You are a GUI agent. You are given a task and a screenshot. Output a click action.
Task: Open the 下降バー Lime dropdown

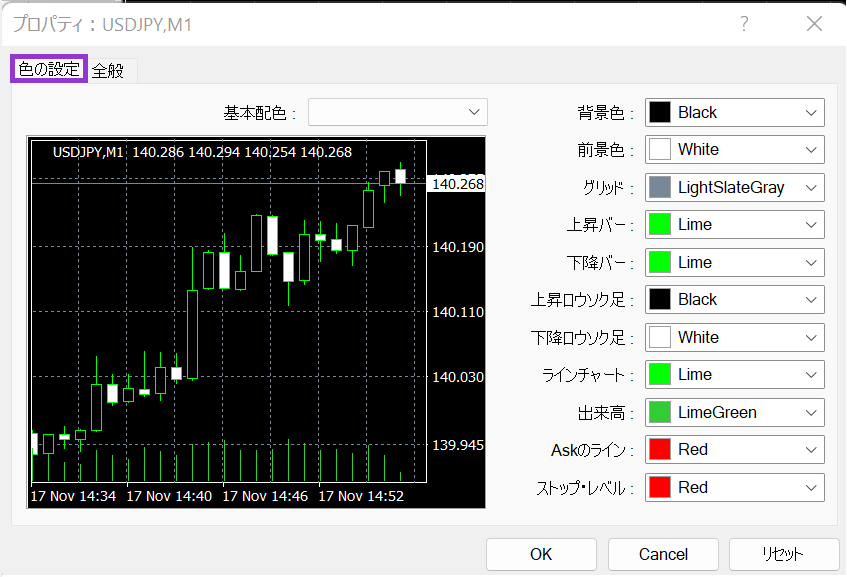(735, 263)
